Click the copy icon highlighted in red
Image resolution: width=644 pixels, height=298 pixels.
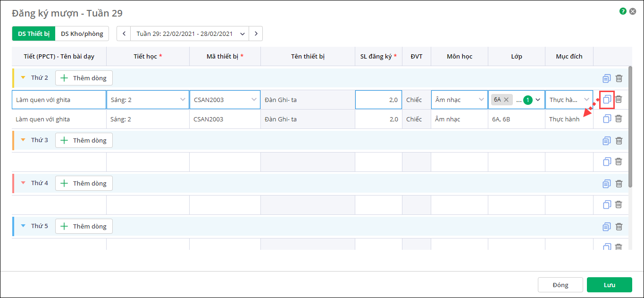(x=607, y=99)
